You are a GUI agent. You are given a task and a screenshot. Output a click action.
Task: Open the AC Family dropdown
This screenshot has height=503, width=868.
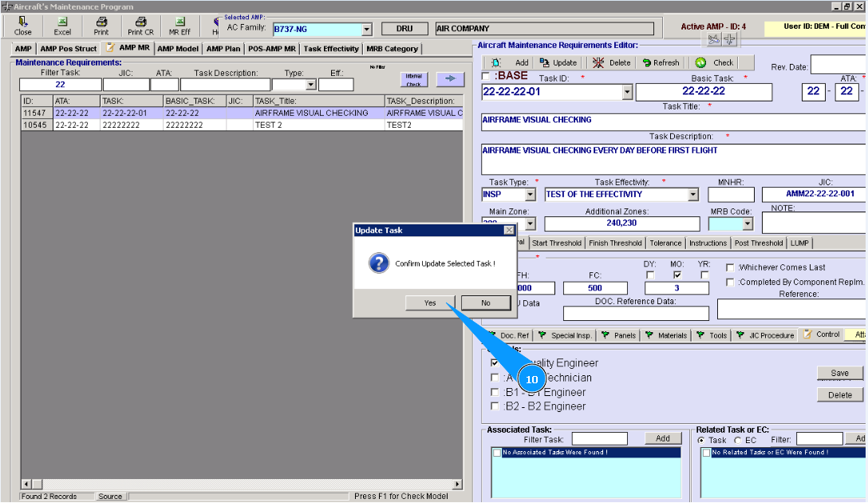366,30
